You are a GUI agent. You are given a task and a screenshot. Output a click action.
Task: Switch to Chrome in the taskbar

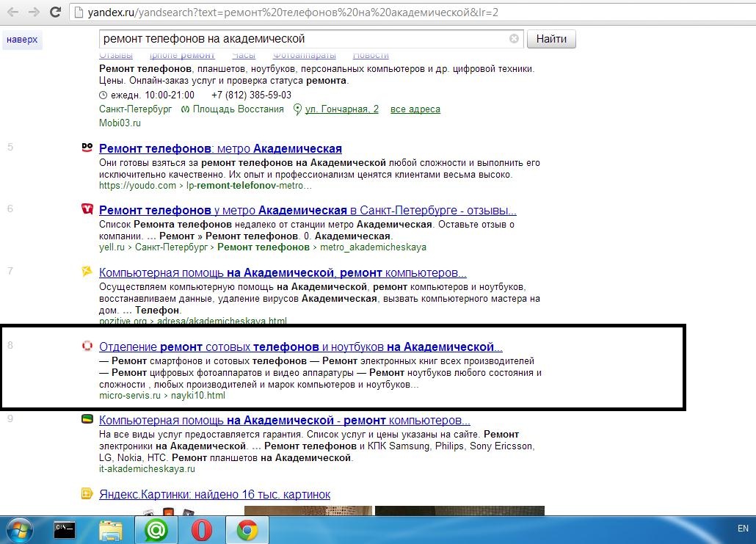click(x=247, y=530)
